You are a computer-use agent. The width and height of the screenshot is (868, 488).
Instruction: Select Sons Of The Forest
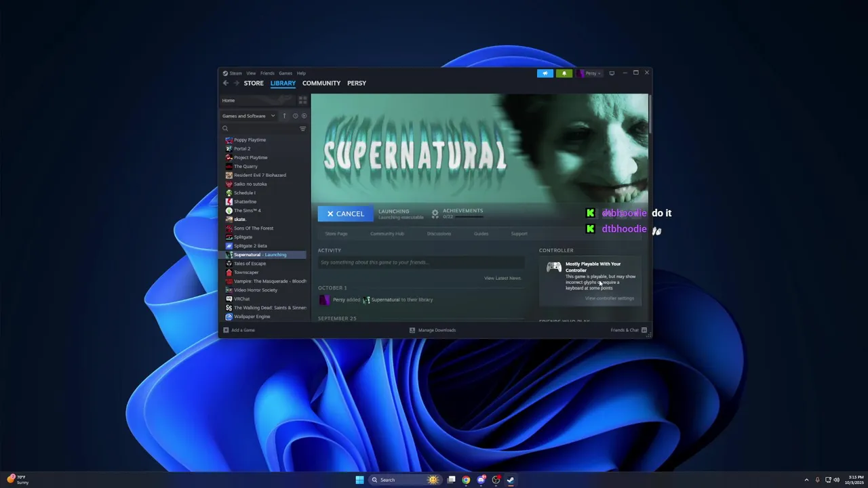click(254, 228)
